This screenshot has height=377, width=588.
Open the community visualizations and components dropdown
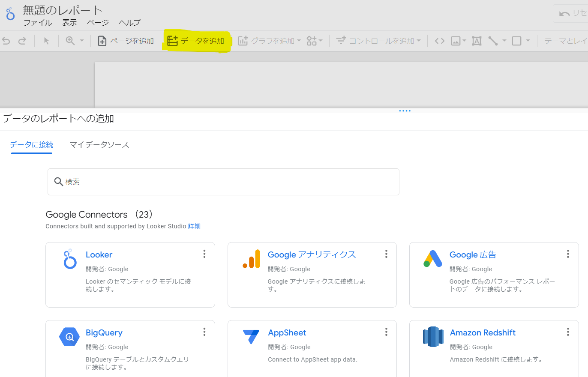[315, 41]
